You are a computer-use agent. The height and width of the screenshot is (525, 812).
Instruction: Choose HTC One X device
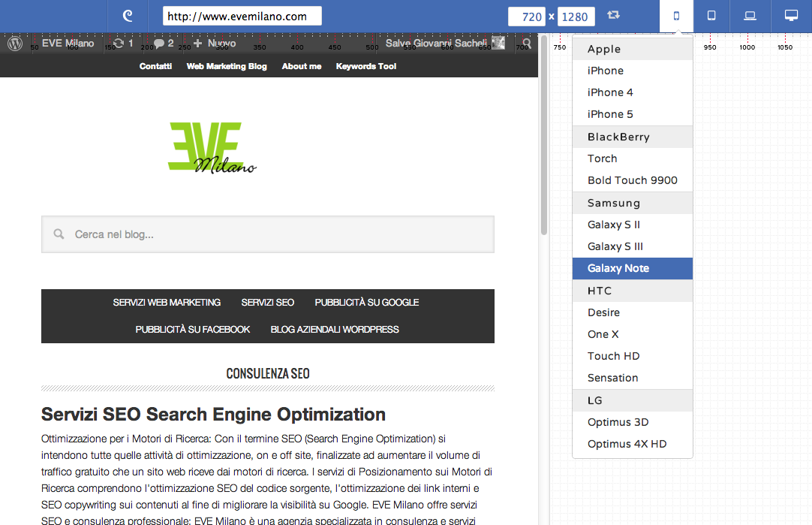click(x=633, y=334)
